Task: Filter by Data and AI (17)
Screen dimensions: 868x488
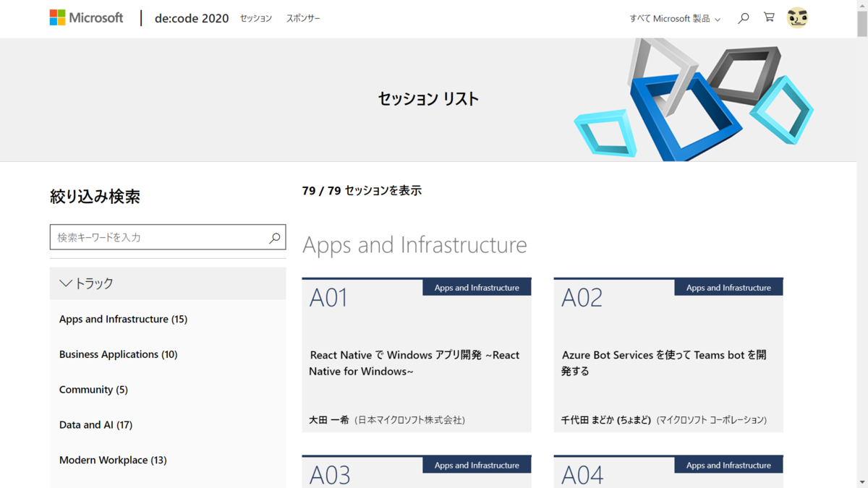Action: pyautogui.click(x=95, y=425)
